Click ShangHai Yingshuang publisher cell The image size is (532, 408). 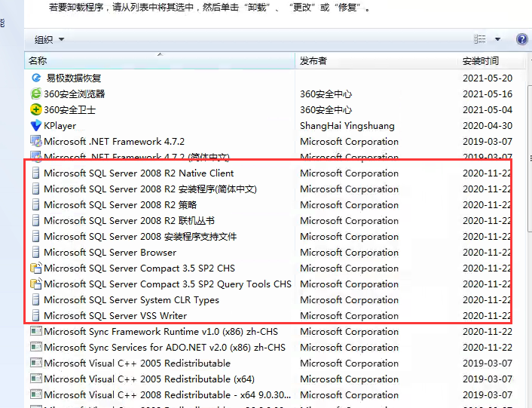tap(347, 126)
